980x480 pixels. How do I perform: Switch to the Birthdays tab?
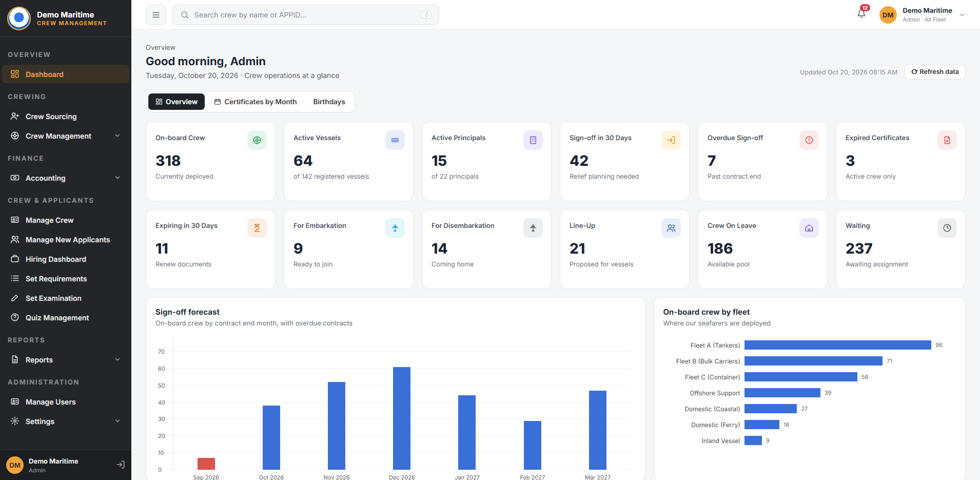(x=329, y=102)
